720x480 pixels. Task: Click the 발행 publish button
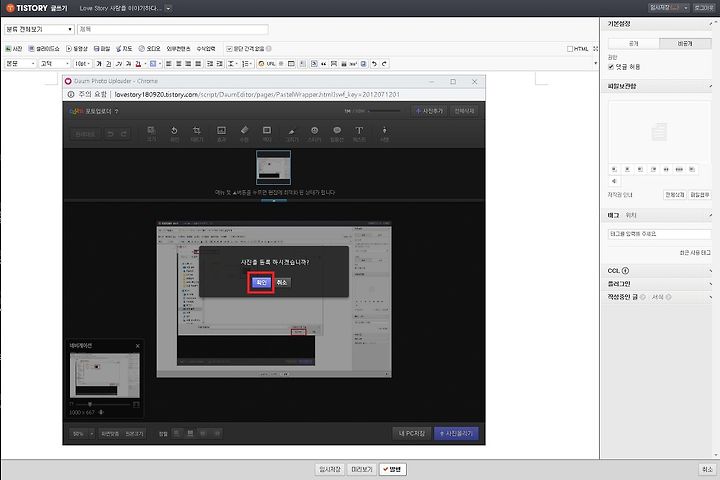[393, 469]
